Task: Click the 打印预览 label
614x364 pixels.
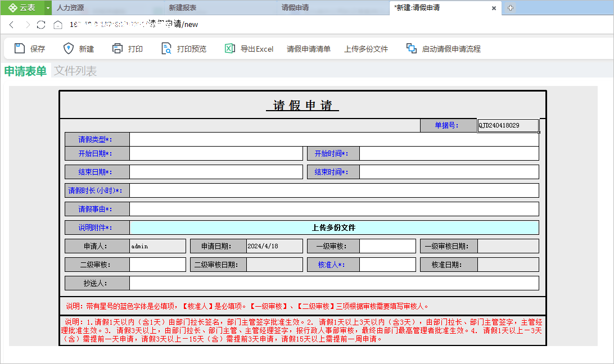Action: point(192,49)
